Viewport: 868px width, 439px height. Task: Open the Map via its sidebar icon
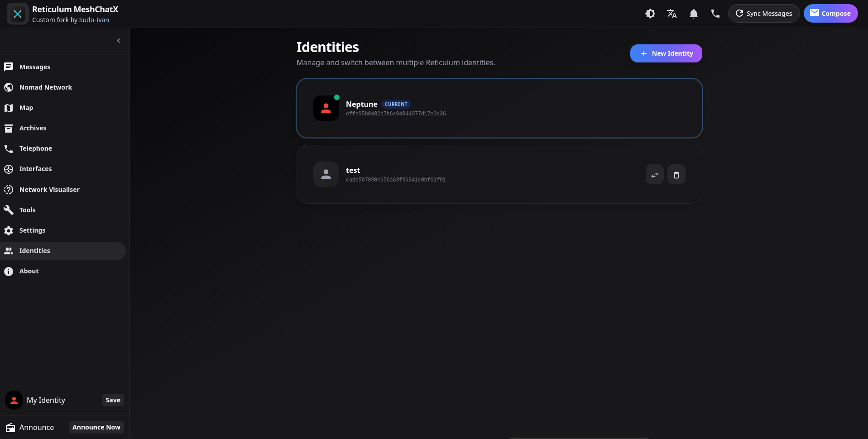(x=9, y=108)
